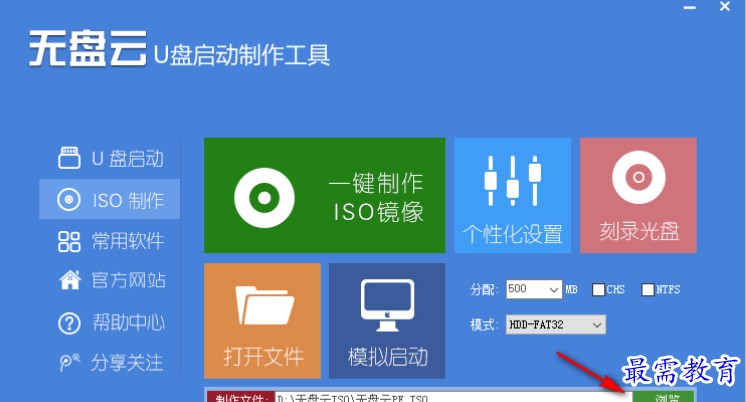Start 一键制作 ISO镜像 green tile
Screen dimensions: 746x402
(x=324, y=196)
